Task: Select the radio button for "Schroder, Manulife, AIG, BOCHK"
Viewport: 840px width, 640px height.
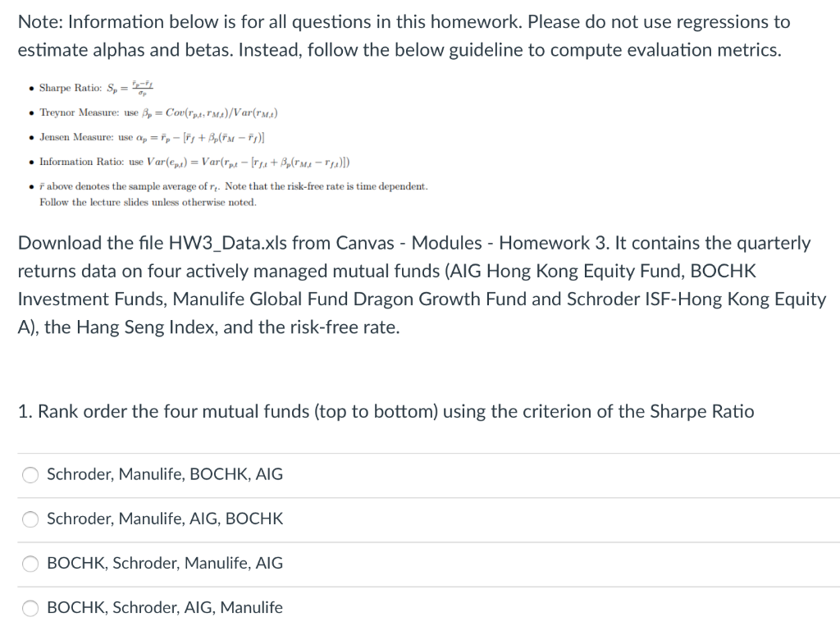Action: 30,519
